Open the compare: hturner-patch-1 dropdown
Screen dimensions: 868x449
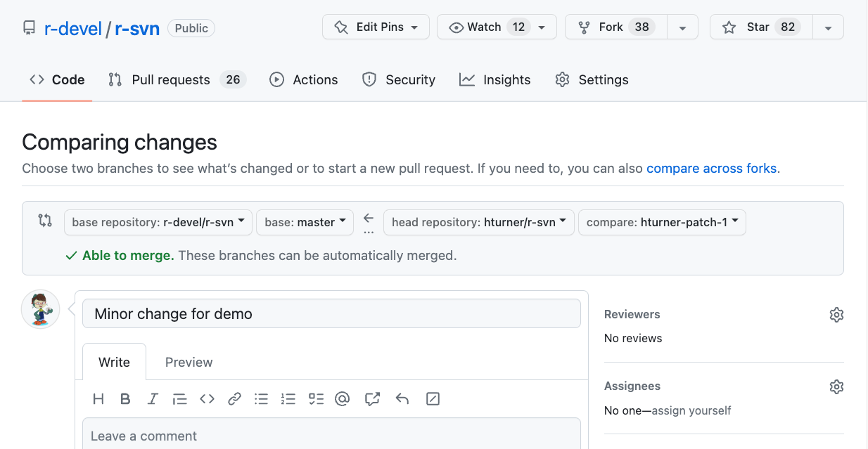[661, 222]
